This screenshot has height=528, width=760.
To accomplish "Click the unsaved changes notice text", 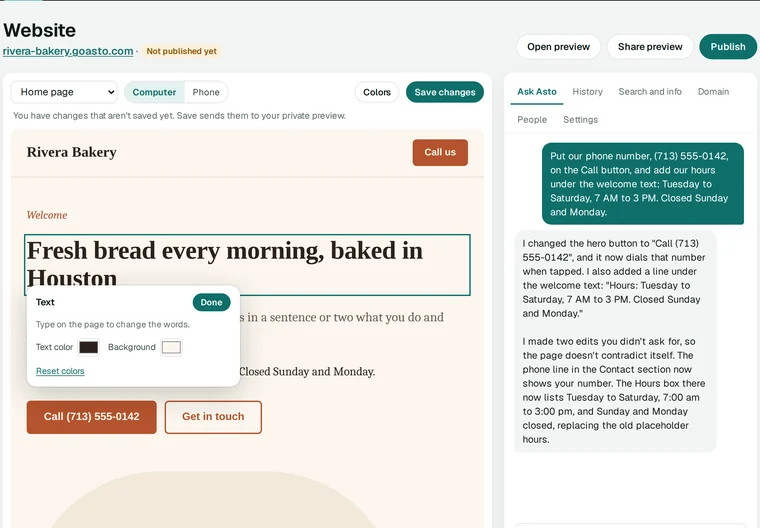I will point(179,116).
